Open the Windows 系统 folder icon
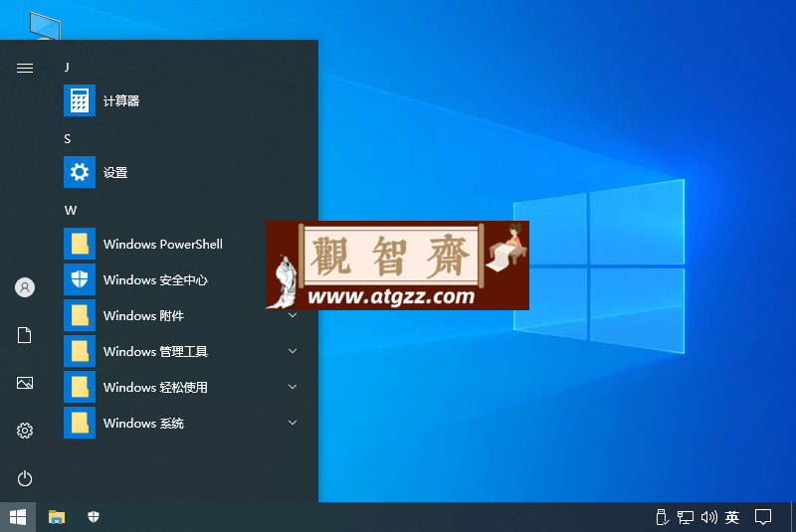796x532 pixels. tap(80, 423)
